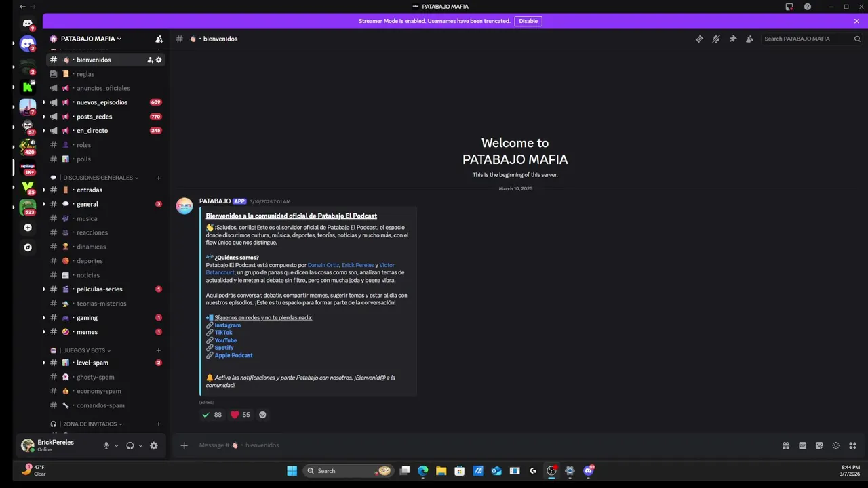Open the Help question mark icon
Screen dimensions: 868x488
point(808,7)
